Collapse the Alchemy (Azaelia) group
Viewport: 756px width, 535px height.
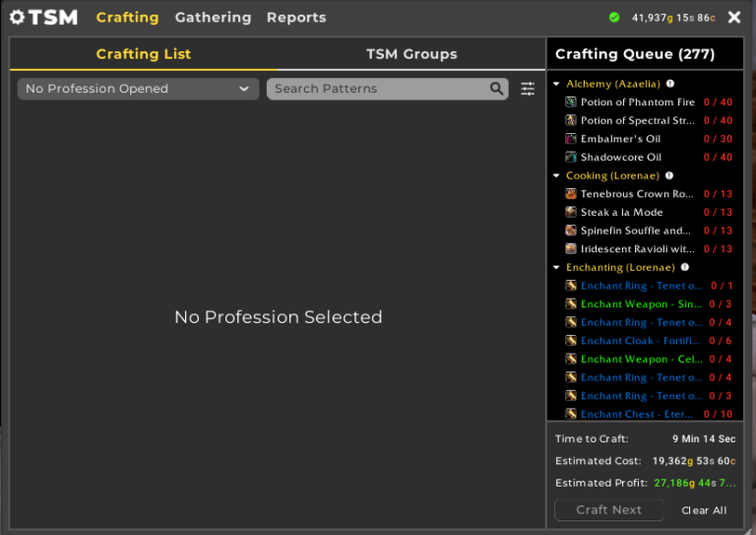556,84
